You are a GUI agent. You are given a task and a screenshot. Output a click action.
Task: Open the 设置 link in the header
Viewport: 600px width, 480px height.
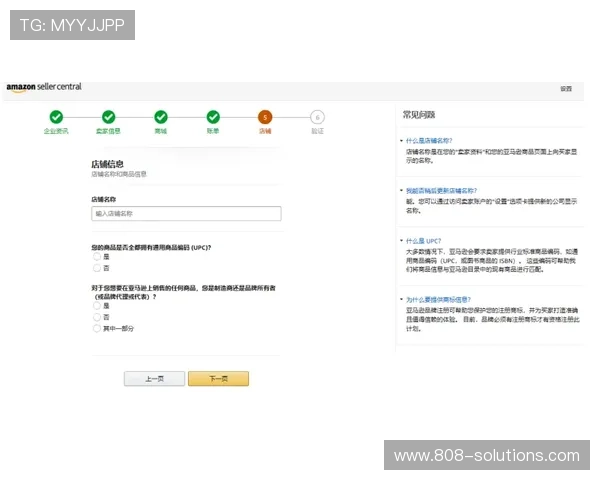tap(566, 89)
